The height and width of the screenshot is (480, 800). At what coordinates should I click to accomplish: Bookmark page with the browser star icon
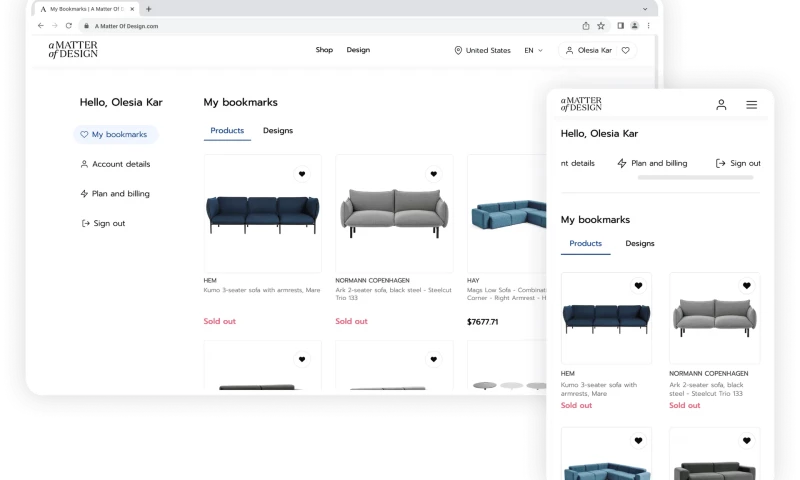click(x=601, y=26)
